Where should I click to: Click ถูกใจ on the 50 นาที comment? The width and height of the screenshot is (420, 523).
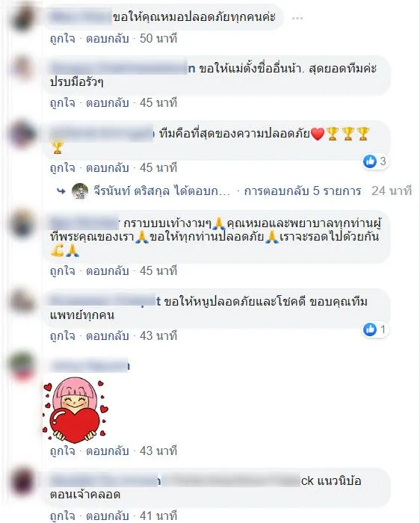62,39
